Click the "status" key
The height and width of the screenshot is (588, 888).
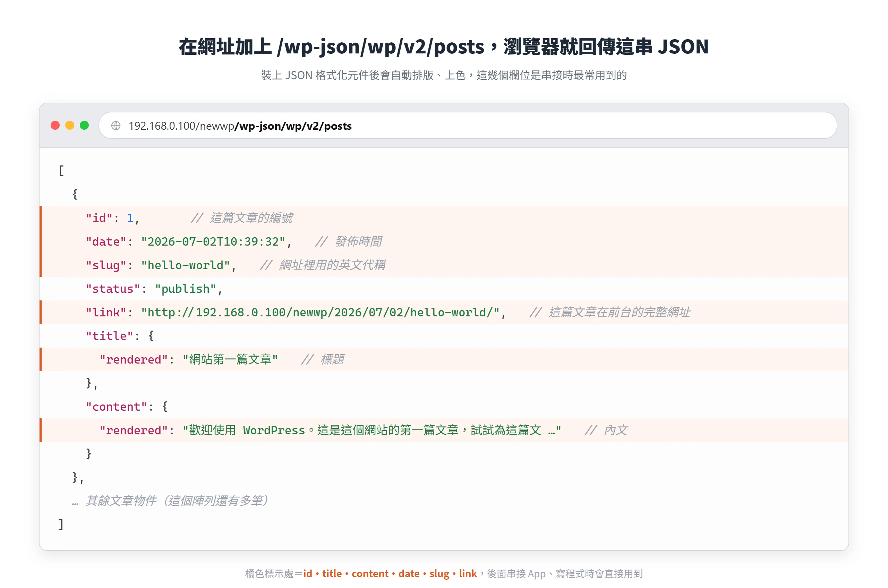point(113,289)
